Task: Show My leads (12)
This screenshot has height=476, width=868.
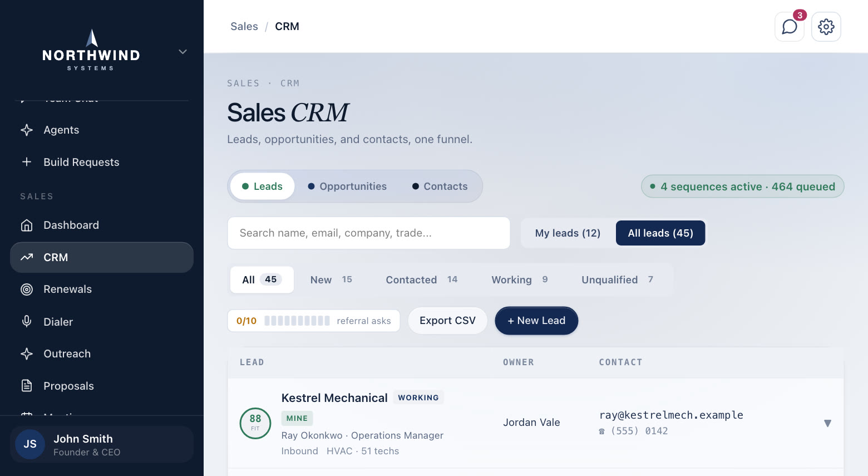Action: pos(568,233)
